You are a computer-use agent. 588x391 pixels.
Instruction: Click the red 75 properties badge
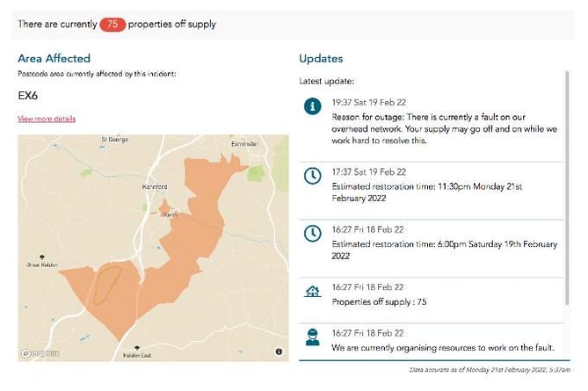[113, 25]
